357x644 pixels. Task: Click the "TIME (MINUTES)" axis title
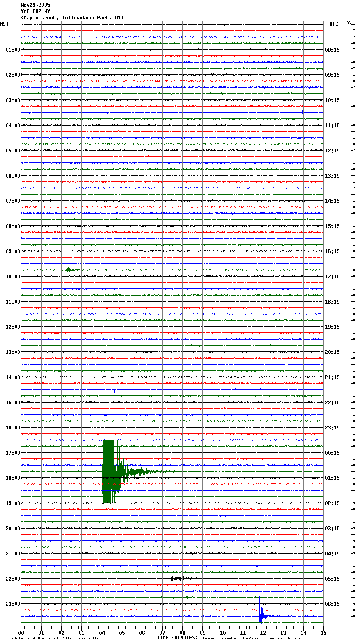(x=177, y=638)
